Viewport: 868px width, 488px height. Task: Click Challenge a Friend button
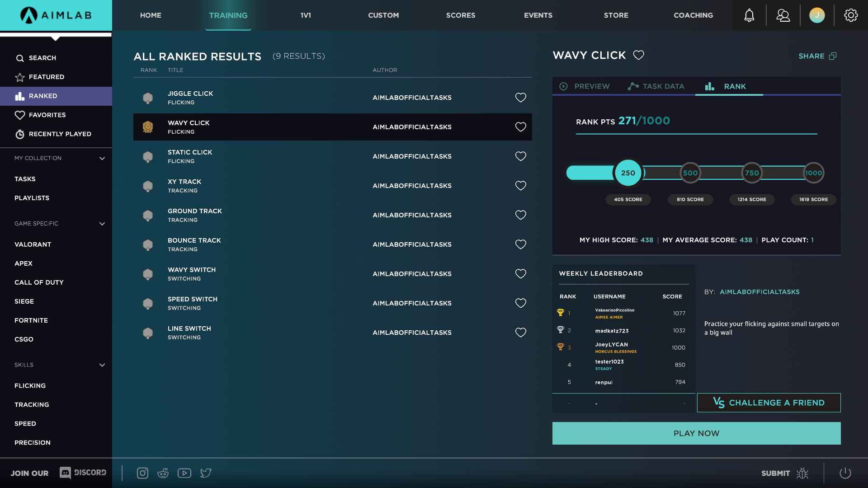(x=769, y=403)
